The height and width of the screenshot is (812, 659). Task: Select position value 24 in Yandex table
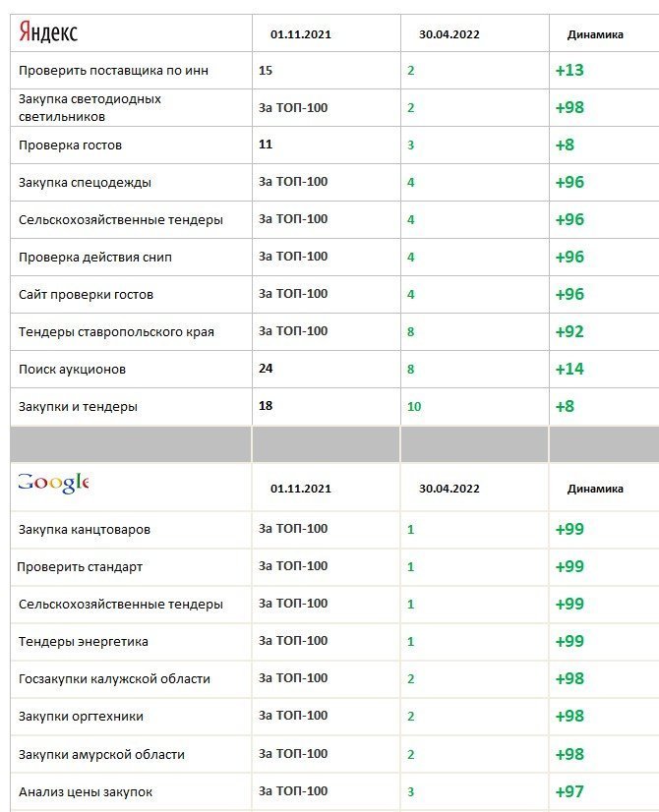266,369
